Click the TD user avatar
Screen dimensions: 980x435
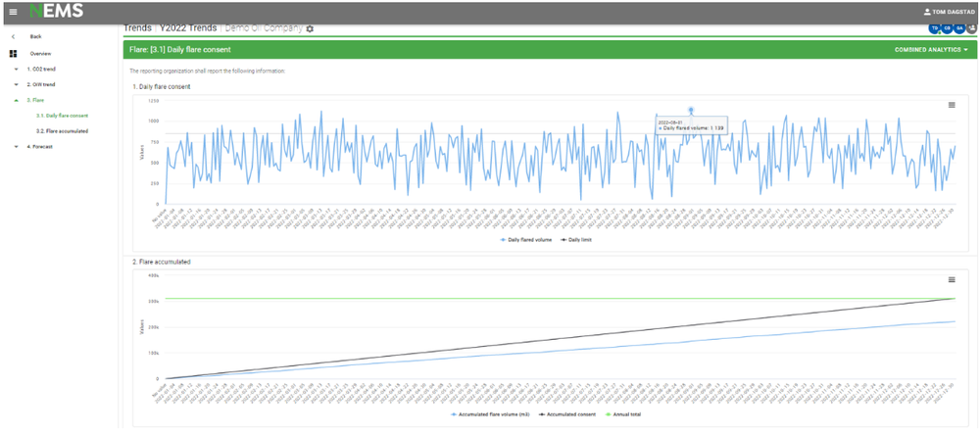tap(935, 28)
